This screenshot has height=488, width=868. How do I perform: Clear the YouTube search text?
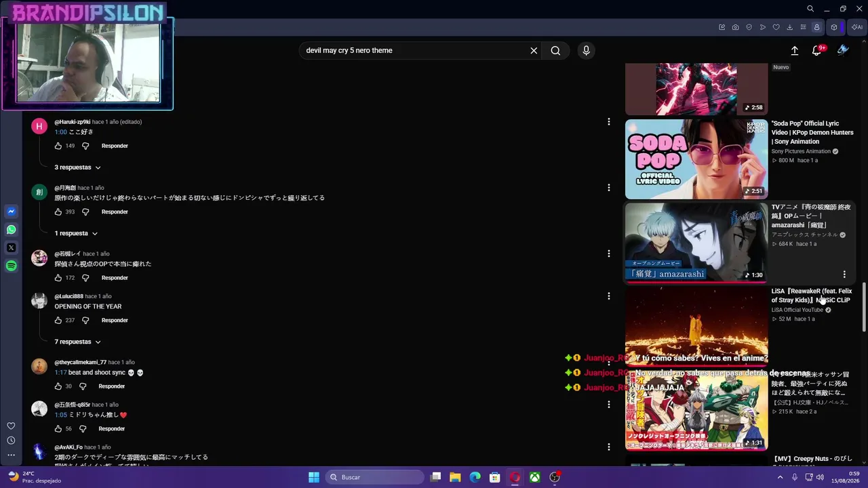coord(534,50)
